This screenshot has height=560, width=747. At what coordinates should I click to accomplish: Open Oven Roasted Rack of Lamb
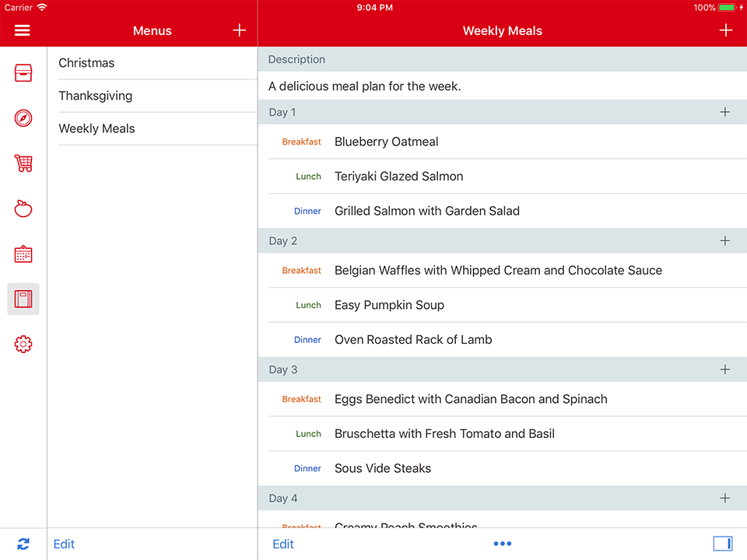click(413, 340)
